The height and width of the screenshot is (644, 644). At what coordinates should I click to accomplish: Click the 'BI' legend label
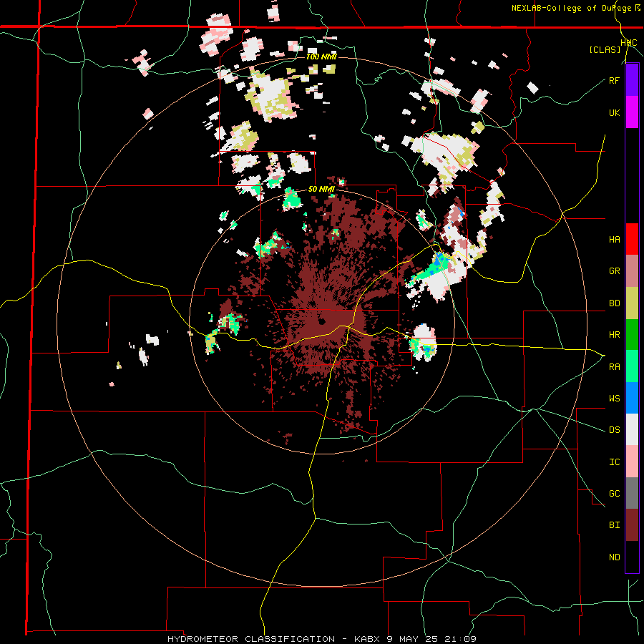[x=614, y=525]
